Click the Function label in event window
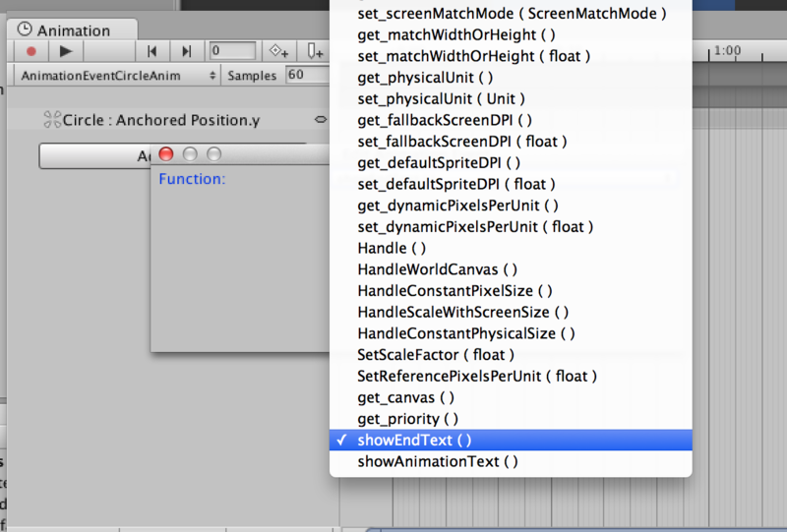Screen dimensions: 787x532 click(192, 179)
